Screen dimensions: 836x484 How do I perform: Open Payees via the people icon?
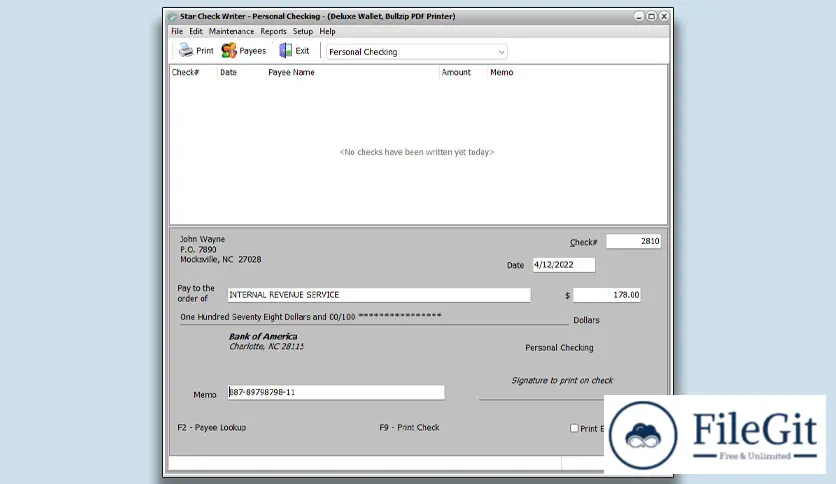click(229, 51)
